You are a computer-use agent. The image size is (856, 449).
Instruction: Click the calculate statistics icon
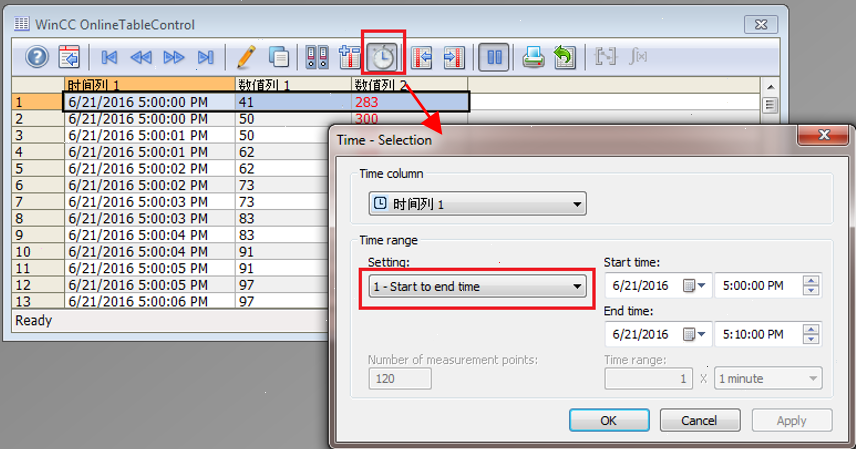click(x=638, y=56)
